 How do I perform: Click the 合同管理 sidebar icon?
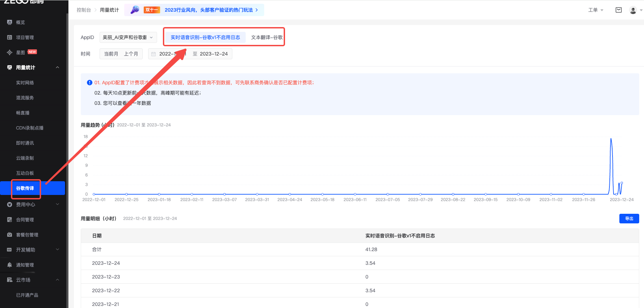coord(10,220)
